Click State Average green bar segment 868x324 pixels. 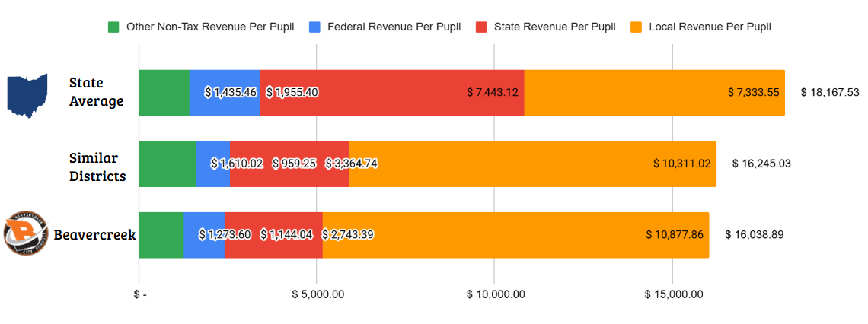click(164, 93)
